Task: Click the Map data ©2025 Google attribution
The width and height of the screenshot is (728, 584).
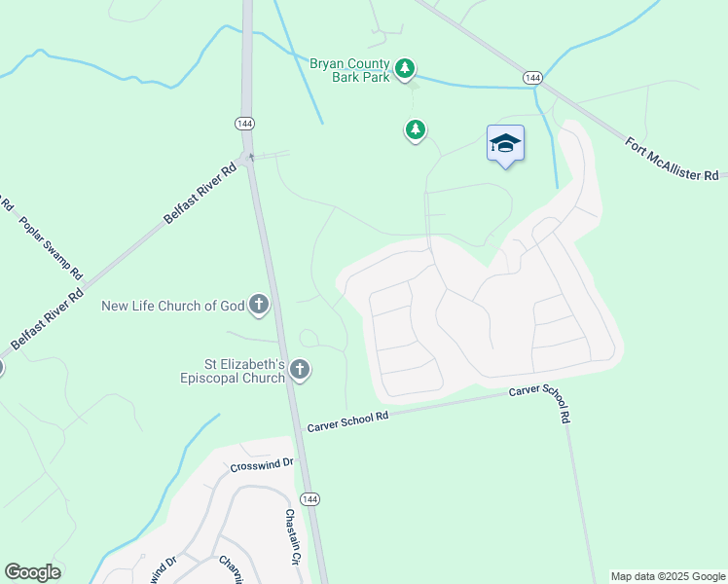Action: (668, 576)
